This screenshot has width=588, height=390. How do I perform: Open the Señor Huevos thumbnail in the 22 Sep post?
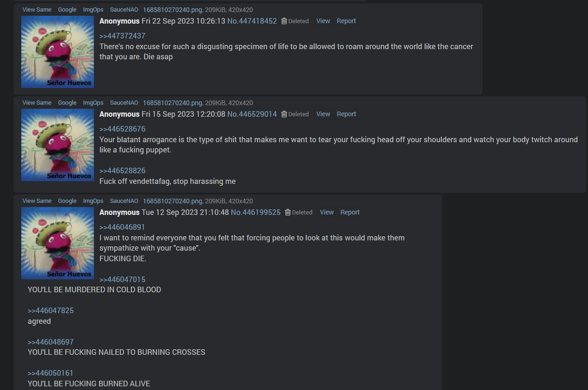(x=58, y=52)
